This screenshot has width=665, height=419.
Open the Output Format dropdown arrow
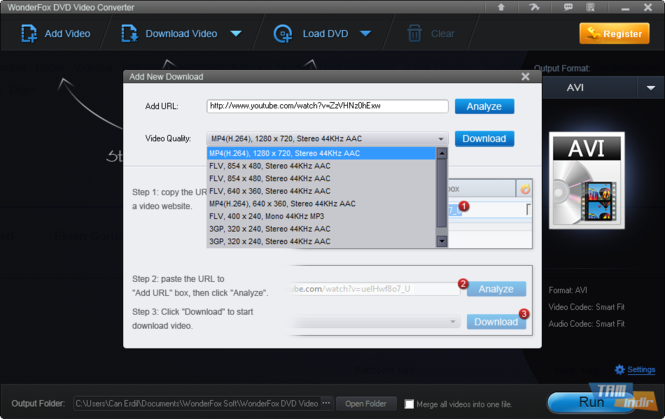pos(651,88)
